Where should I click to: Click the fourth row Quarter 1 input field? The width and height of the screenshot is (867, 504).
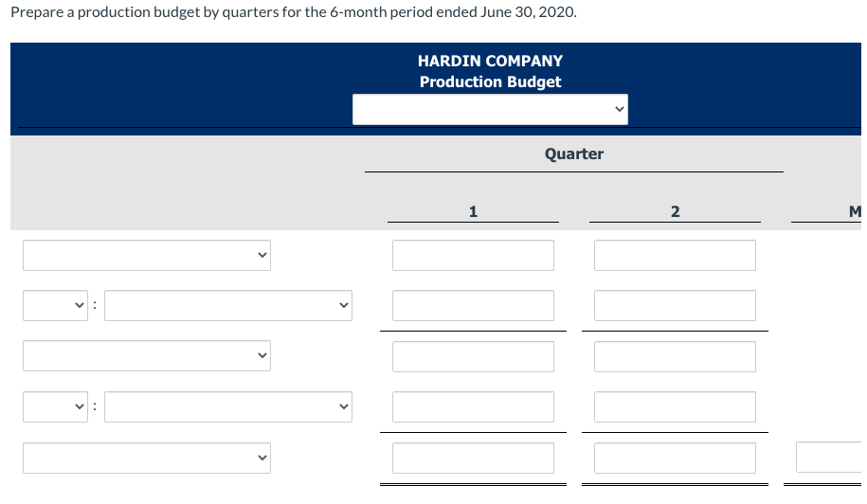(x=473, y=406)
